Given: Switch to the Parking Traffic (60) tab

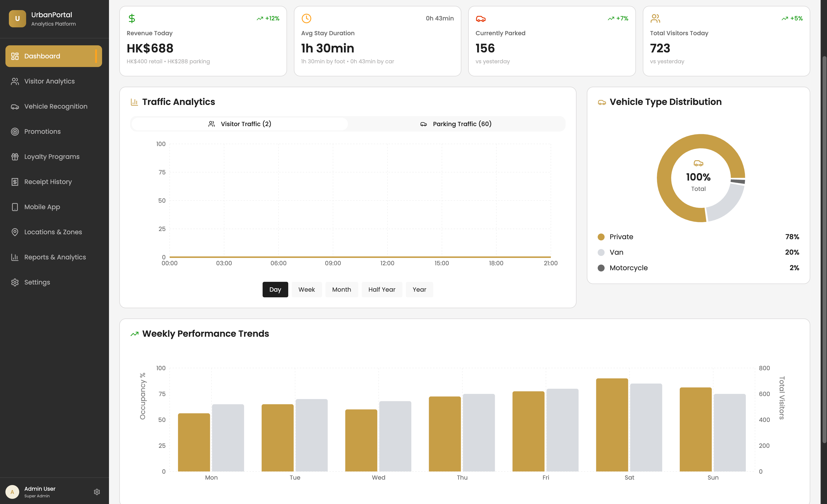Looking at the screenshot, I should point(456,124).
